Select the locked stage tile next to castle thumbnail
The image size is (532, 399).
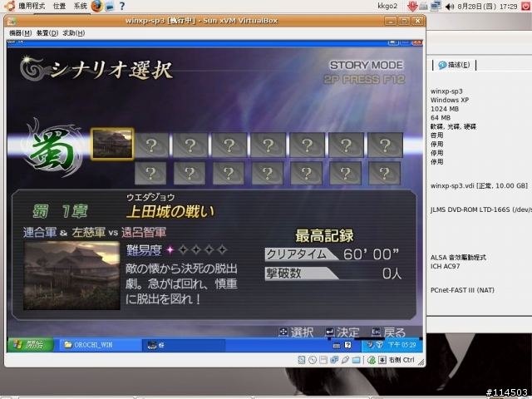(151, 145)
